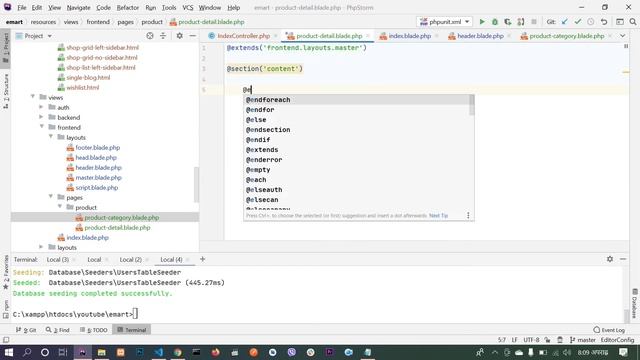Run with coverage icon
640x360 pixels.
[x=507, y=22]
